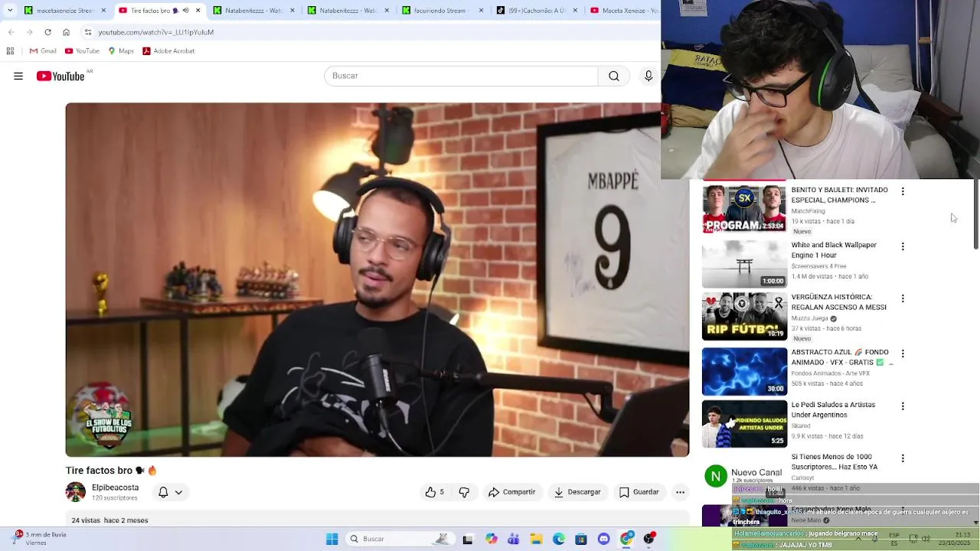Screen dimensions: 980x551
Task: Open Discord from the taskbar
Action: [x=604, y=539]
